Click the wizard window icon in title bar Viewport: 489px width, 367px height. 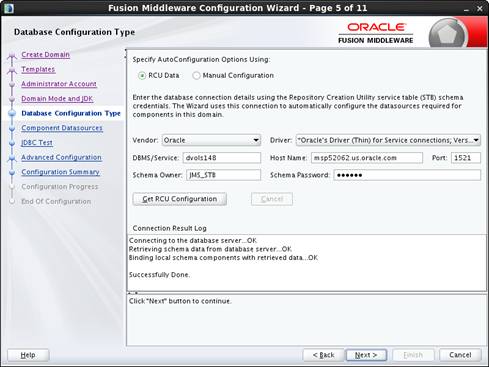coord(9,8)
